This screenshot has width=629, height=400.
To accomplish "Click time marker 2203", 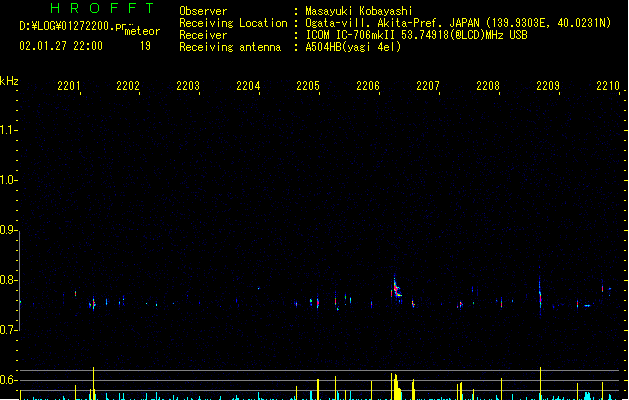I will 188,85.
